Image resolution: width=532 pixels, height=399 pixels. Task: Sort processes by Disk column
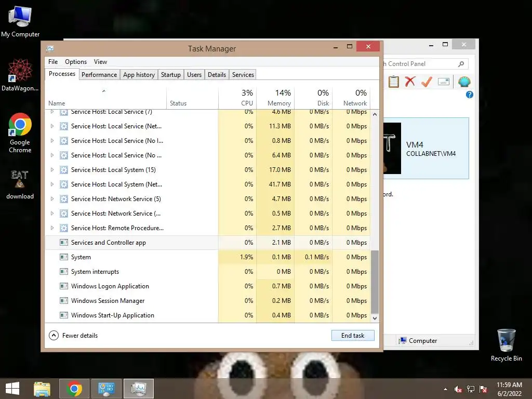(313, 98)
